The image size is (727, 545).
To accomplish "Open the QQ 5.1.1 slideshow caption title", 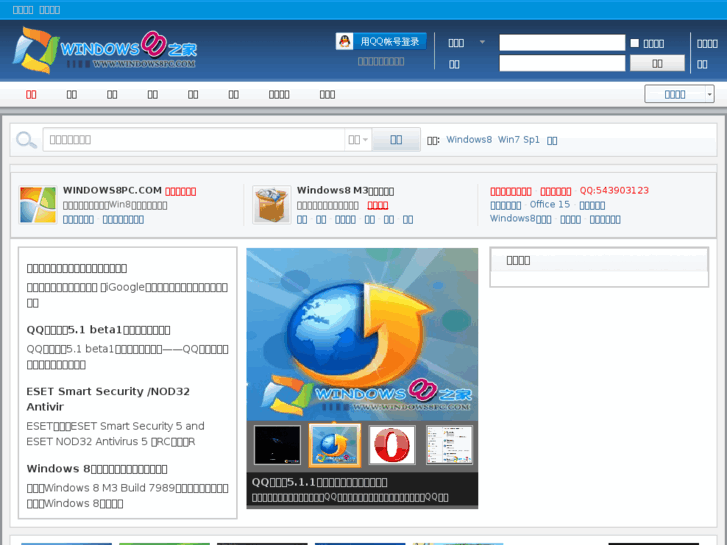I will click(319, 482).
